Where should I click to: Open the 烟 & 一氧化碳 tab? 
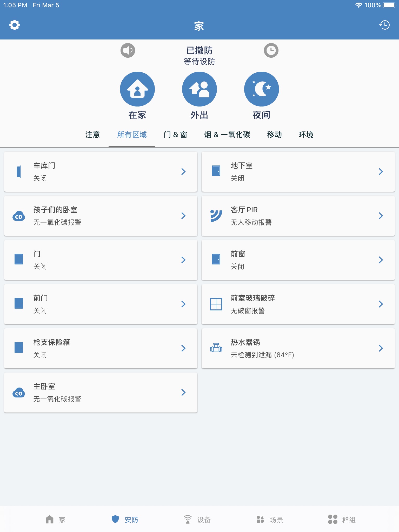pyautogui.click(x=227, y=135)
